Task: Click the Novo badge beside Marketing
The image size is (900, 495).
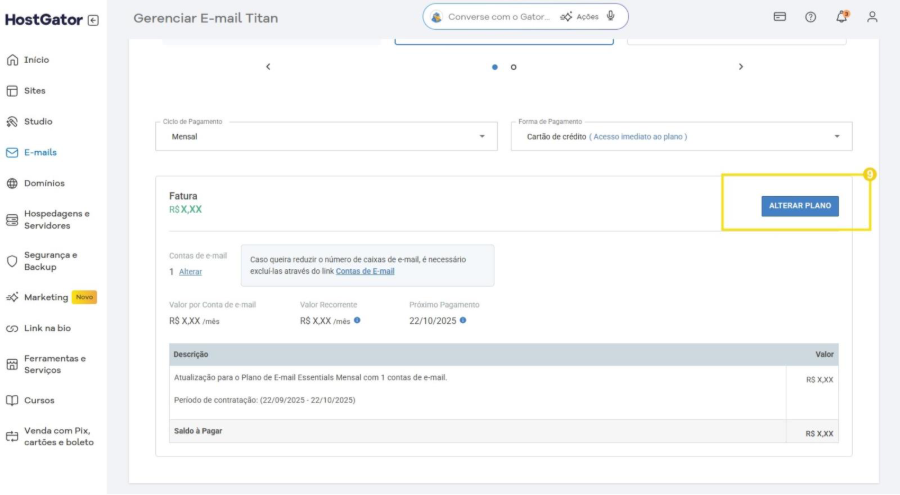Action: point(84,297)
